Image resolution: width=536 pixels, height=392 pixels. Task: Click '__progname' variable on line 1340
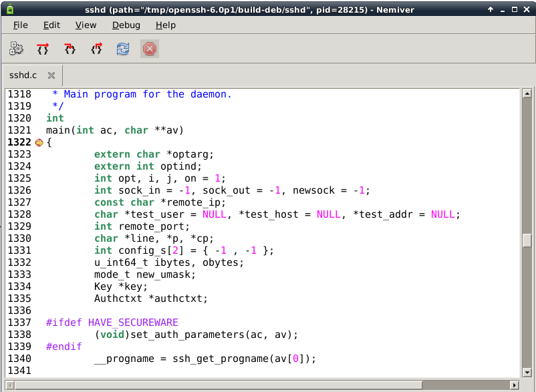coord(124,359)
